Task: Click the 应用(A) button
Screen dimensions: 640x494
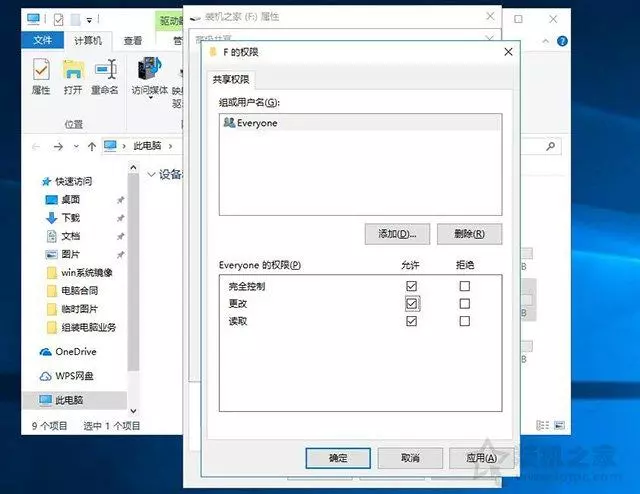Action: 482,458
